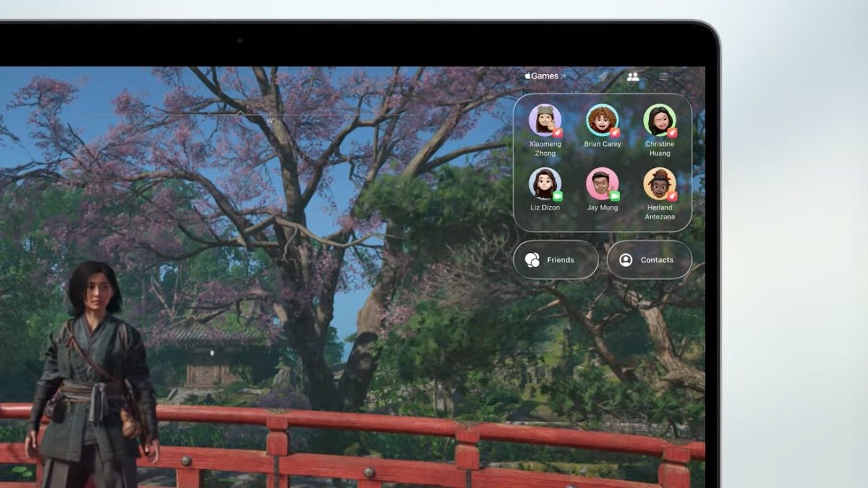The width and height of the screenshot is (868, 488).
Task: Select Herland Antezana's avatar
Action: coord(660,184)
